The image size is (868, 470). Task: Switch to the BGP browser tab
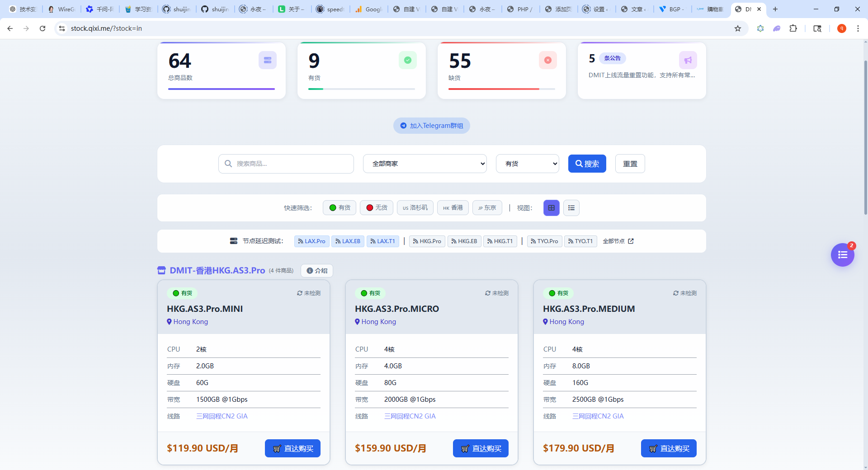click(x=673, y=9)
